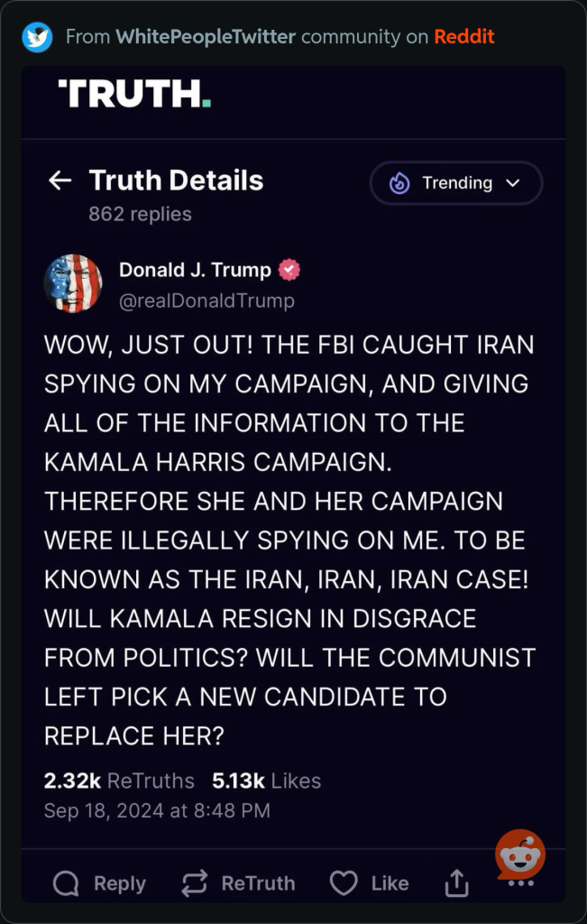Viewport: 587px width, 924px height.
Task: Click the Sep 18, 2024 timestamp
Action: 157,810
